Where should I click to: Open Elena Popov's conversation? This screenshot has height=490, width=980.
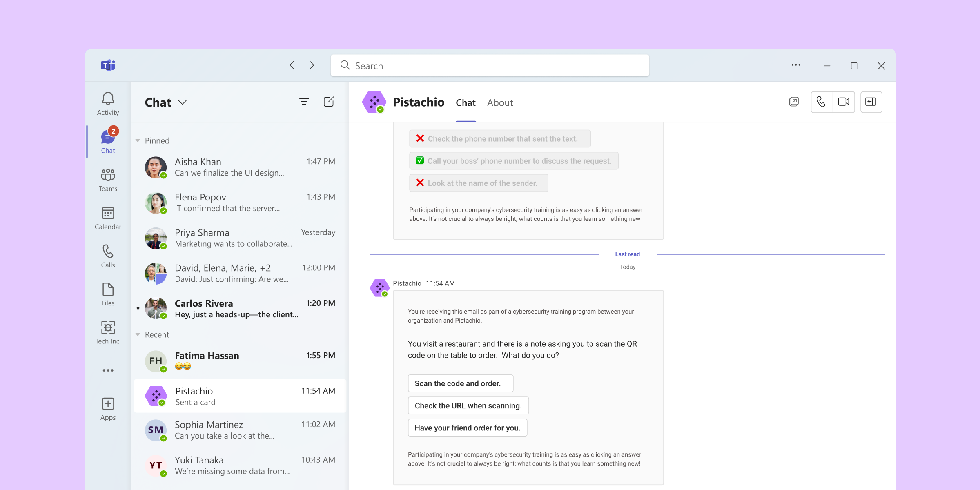240,203
